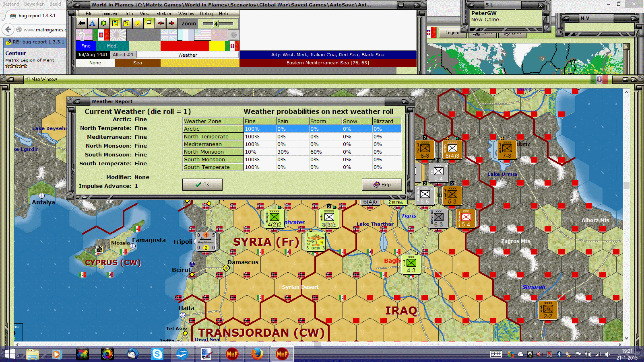Image resolution: width=644 pixels, height=362 pixels.
Task: Select the South Temperate zone cell
Action: (x=213, y=167)
